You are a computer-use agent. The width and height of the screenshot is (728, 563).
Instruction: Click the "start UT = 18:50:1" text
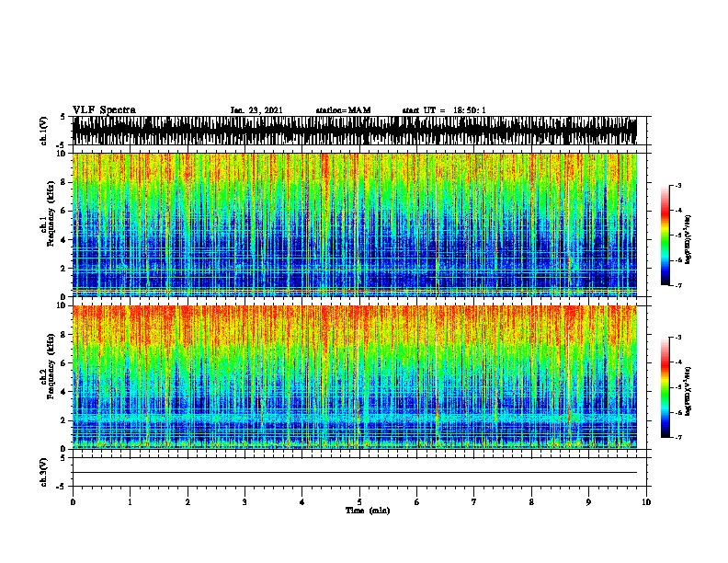444,110
